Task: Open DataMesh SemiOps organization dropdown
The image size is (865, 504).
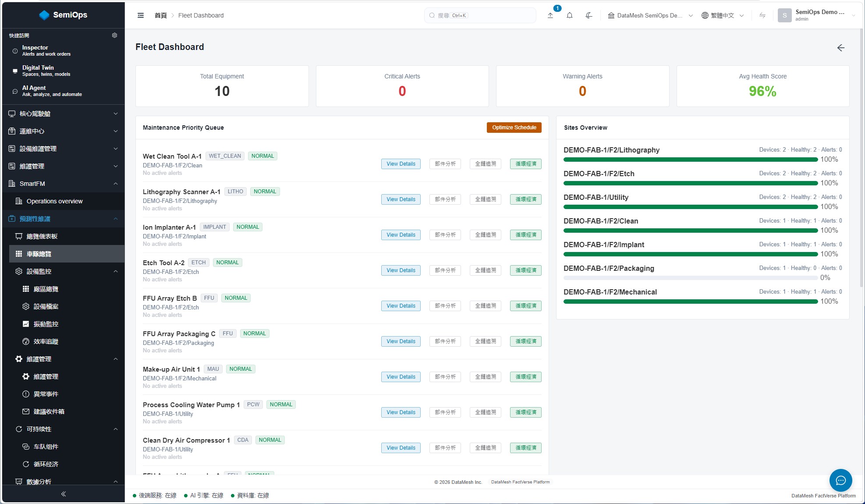Action: [x=650, y=15]
